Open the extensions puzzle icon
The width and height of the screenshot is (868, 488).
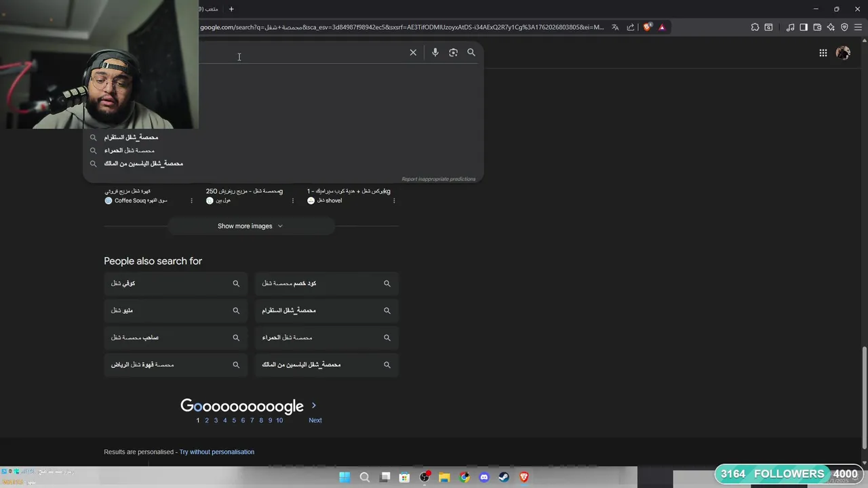tap(755, 27)
